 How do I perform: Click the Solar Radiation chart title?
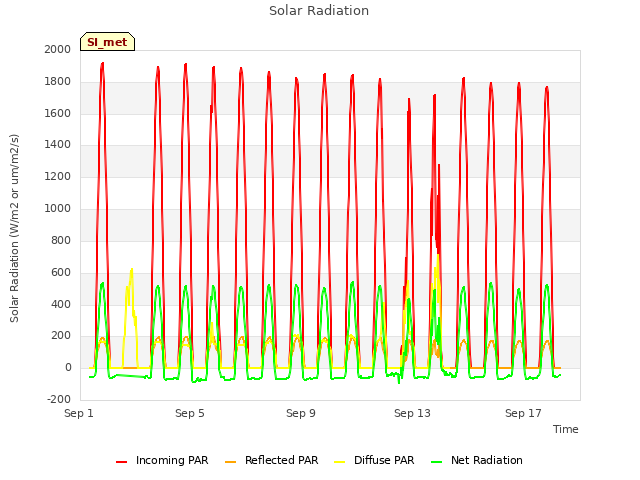(x=319, y=11)
